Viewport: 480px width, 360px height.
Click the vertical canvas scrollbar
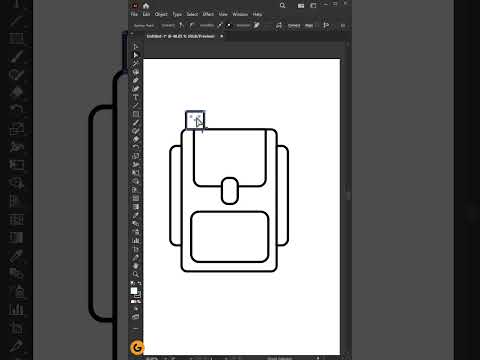pos(348,197)
